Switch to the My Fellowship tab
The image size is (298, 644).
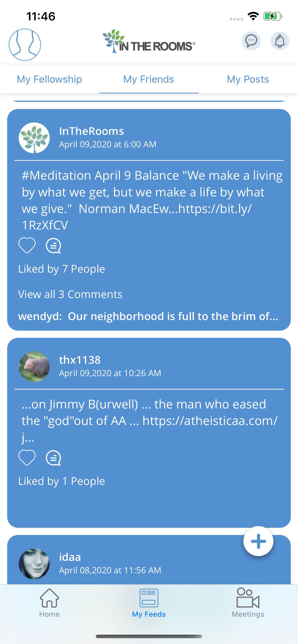point(49,79)
